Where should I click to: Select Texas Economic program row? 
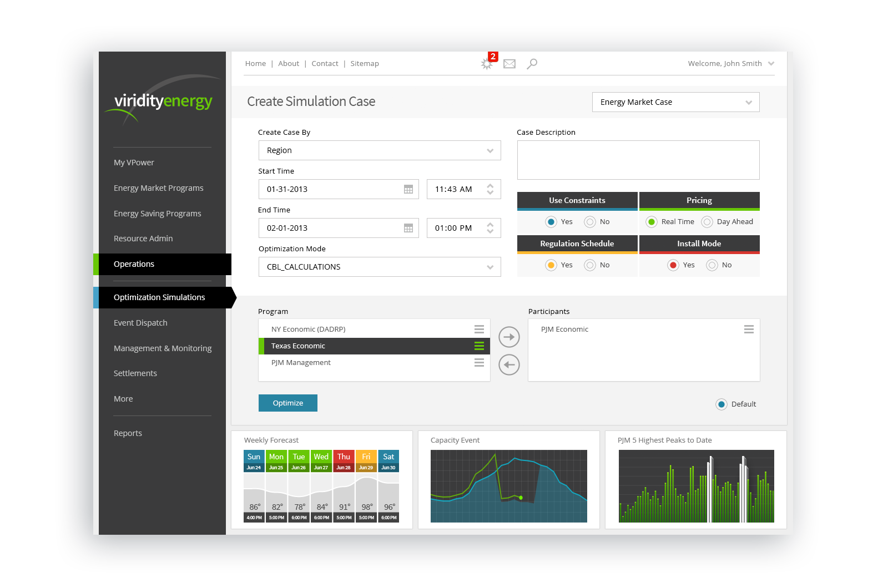[374, 346]
